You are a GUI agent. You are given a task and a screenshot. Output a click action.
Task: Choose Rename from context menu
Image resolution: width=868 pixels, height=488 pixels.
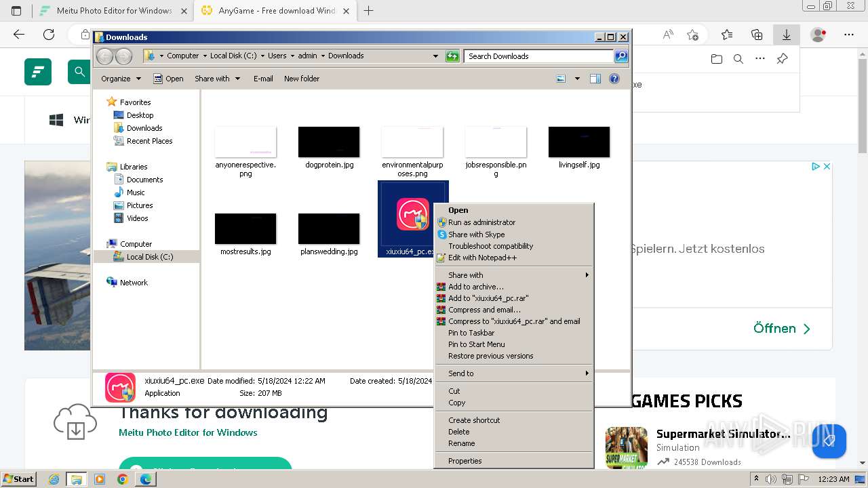513,443
